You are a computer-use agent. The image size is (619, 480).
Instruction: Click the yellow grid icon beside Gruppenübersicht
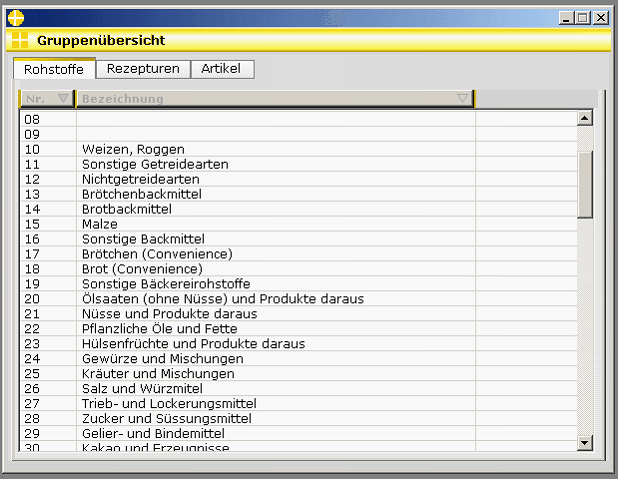[x=20, y=40]
